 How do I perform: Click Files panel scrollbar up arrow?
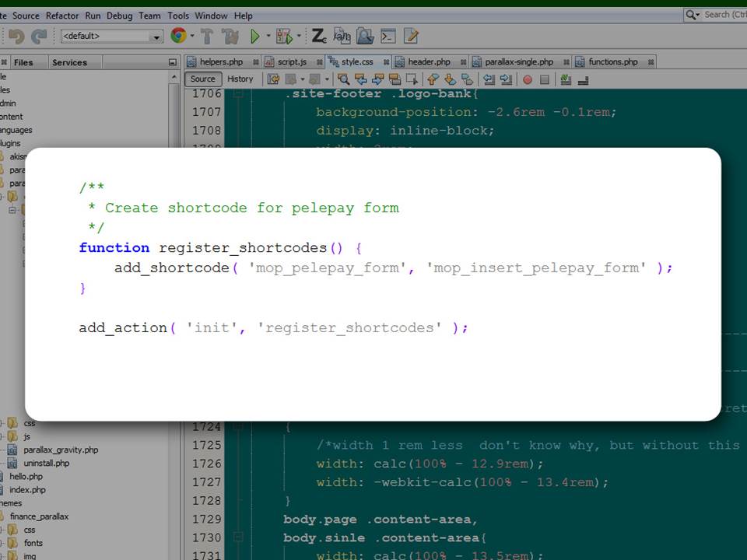click(174, 77)
